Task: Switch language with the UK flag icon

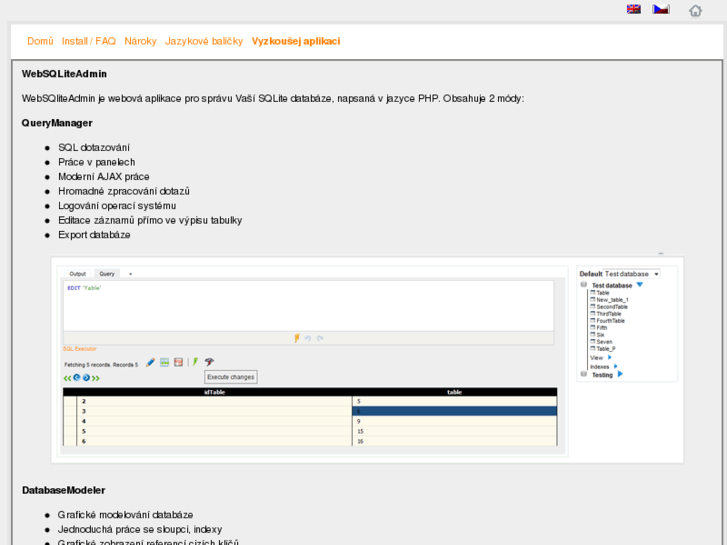Action: point(633,9)
